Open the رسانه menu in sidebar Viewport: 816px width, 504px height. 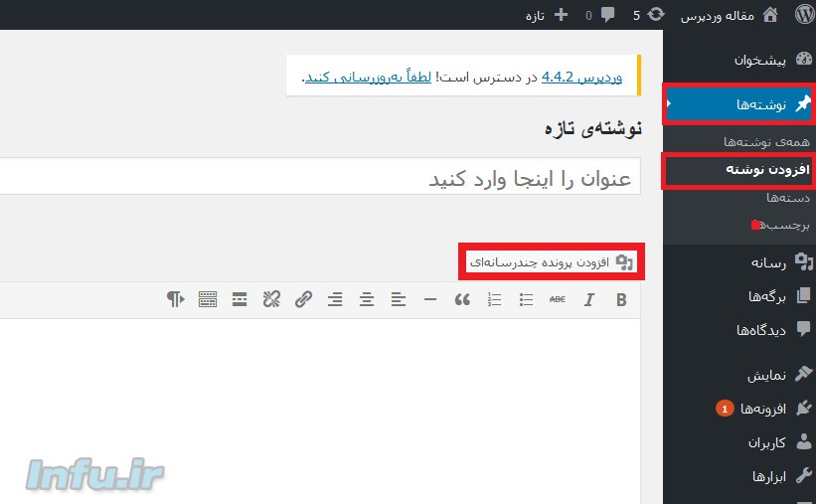pyautogui.click(x=767, y=262)
